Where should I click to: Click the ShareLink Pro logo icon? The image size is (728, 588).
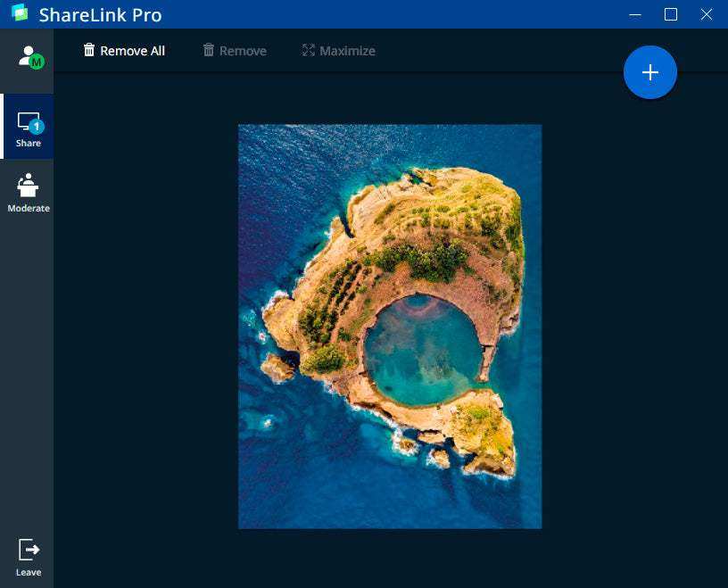(x=19, y=14)
